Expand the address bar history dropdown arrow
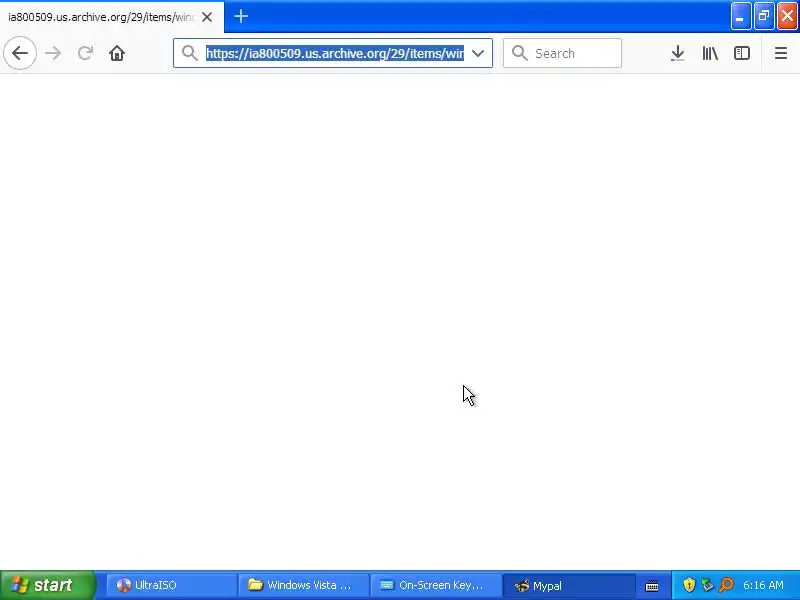The width and height of the screenshot is (800, 600). (478, 53)
